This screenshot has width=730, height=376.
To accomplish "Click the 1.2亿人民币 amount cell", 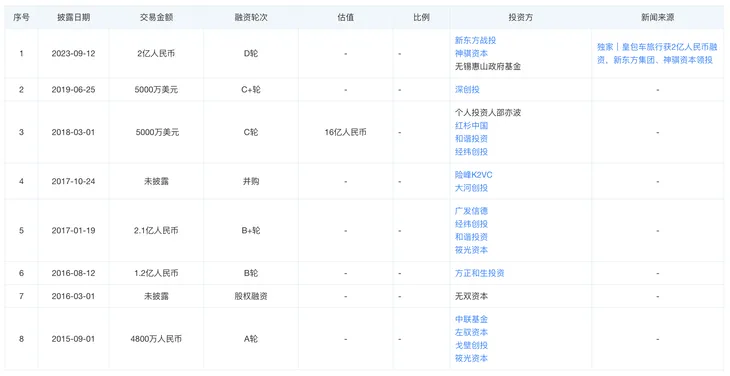I will [x=156, y=273].
